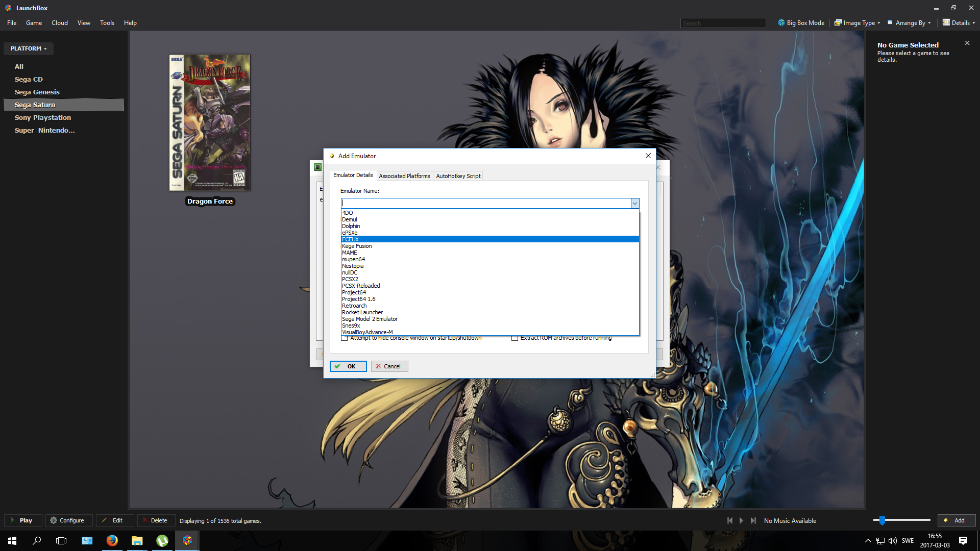Open Windows taskbar search
The height and width of the screenshot is (551, 980).
tap(37, 541)
